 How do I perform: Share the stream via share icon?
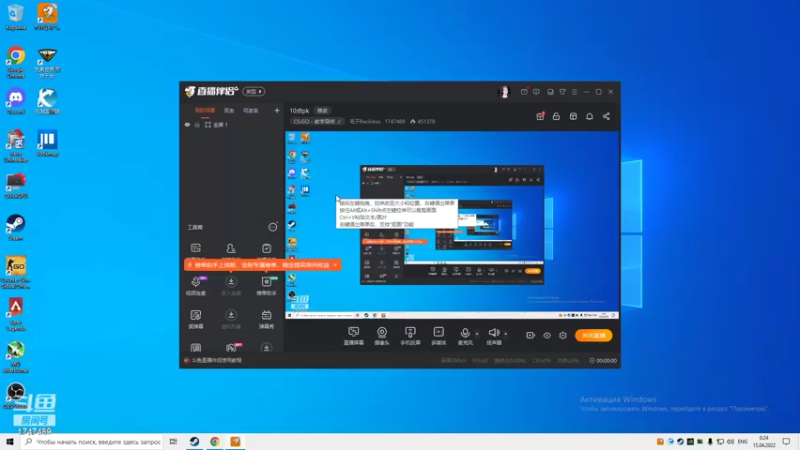pyautogui.click(x=606, y=116)
